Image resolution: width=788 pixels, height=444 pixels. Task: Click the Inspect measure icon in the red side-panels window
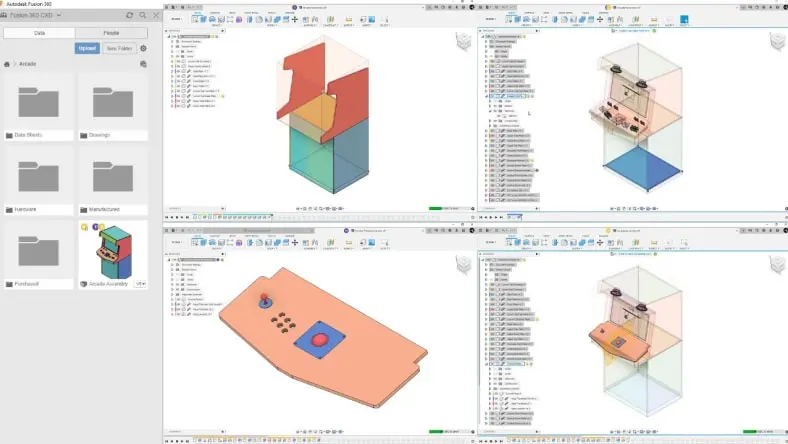349,19
